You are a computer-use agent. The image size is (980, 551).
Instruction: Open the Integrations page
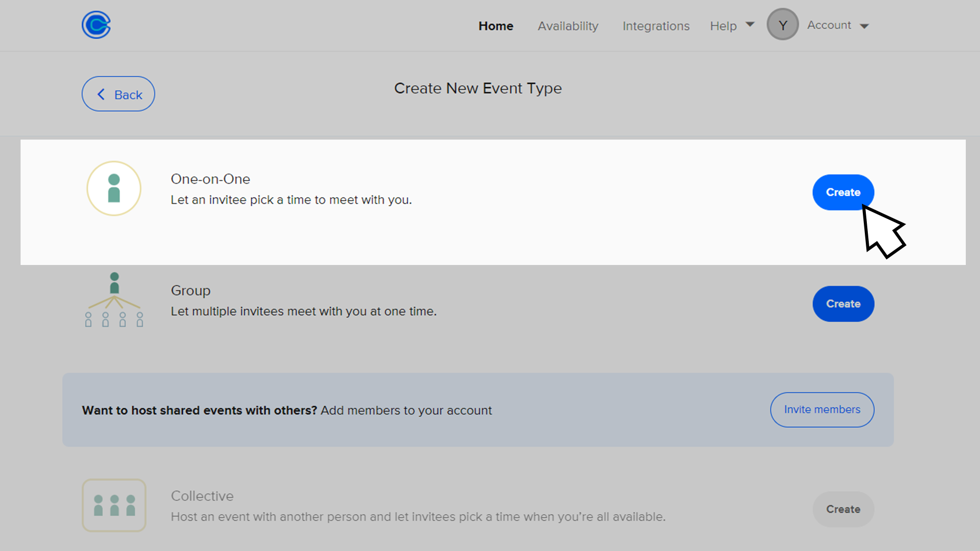click(x=656, y=26)
